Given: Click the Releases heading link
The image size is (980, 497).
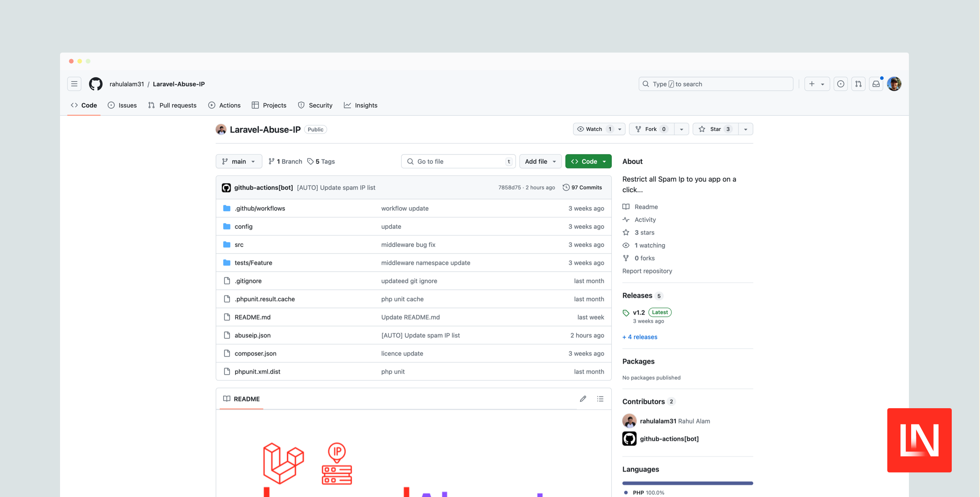Looking at the screenshot, I should (637, 296).
